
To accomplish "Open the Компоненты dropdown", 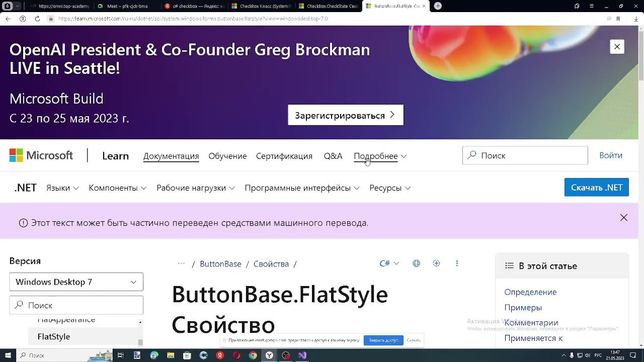I will (117, 188).
